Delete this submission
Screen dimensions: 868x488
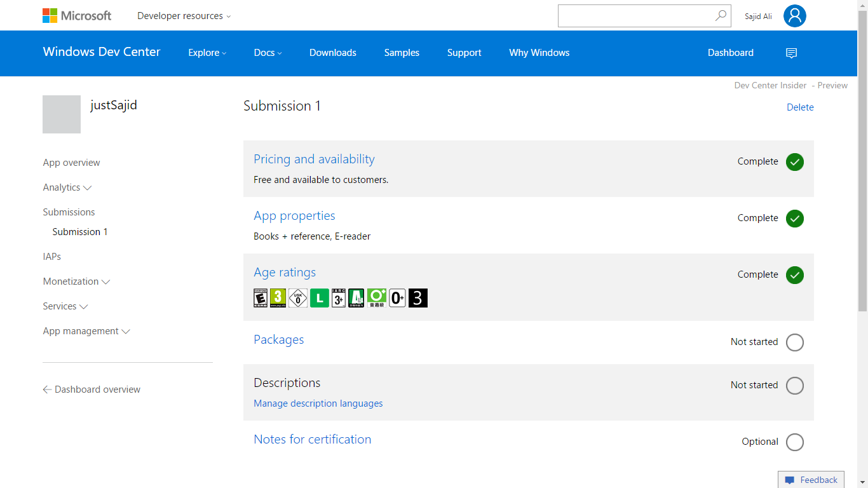click(800, 107)
